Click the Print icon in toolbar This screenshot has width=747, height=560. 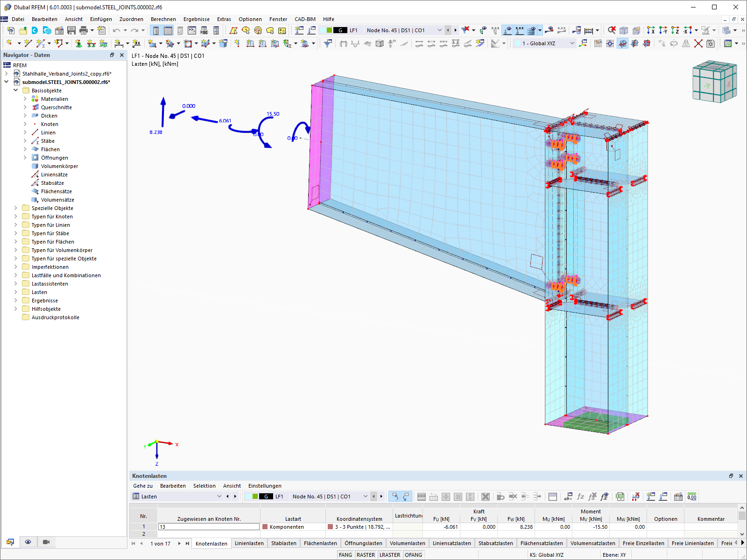point(84,30)
